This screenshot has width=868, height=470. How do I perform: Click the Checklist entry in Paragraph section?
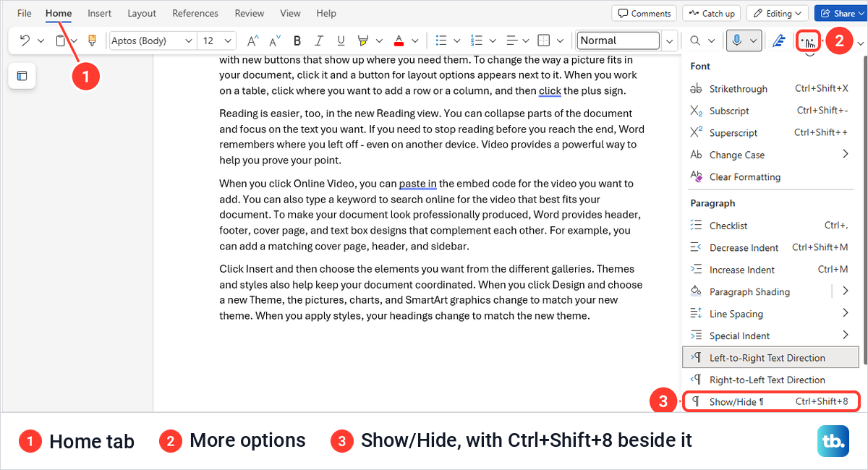click(770, 226)
